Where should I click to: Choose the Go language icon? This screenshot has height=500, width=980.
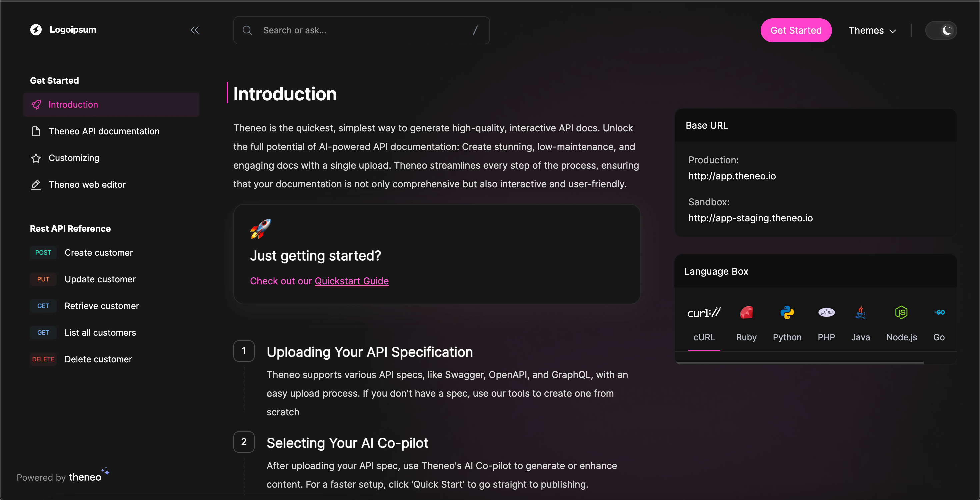click(x=939, y=313)
